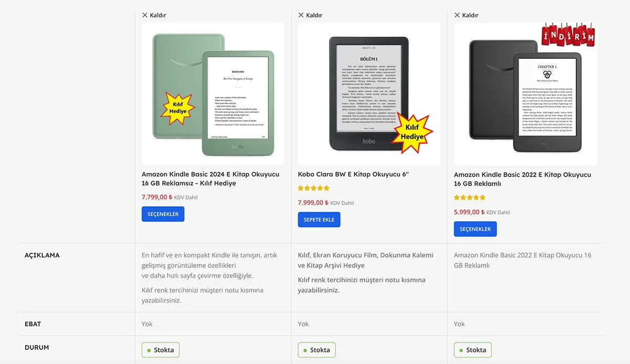Click the İndirim discount badge
630x364 pixels.
(568, 35)
